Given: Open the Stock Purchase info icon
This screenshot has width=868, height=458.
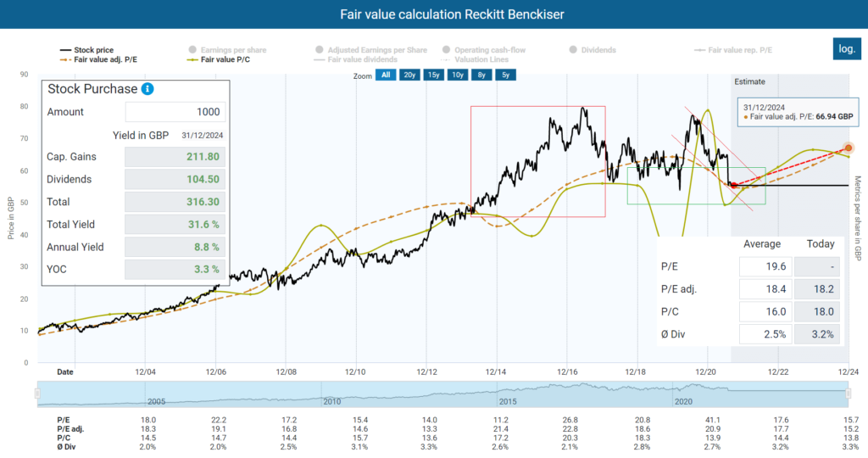Looking at the screenshot, I should [x=147, y=88].
